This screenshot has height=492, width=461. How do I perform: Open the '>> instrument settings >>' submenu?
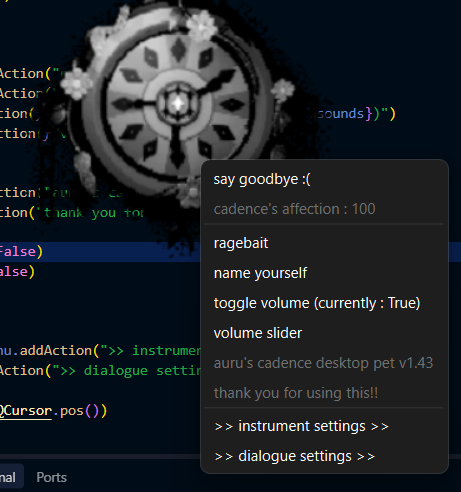[x=324, y=426]
